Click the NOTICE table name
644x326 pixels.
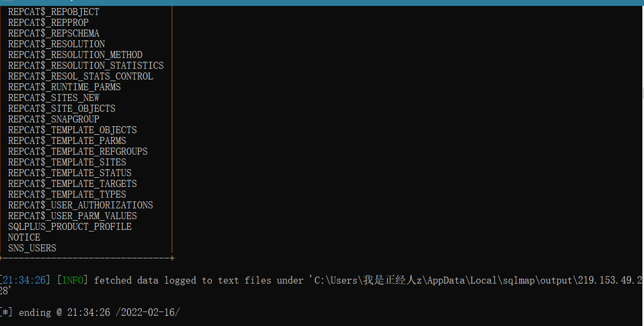pyautogui.click(x=24, y=237)
